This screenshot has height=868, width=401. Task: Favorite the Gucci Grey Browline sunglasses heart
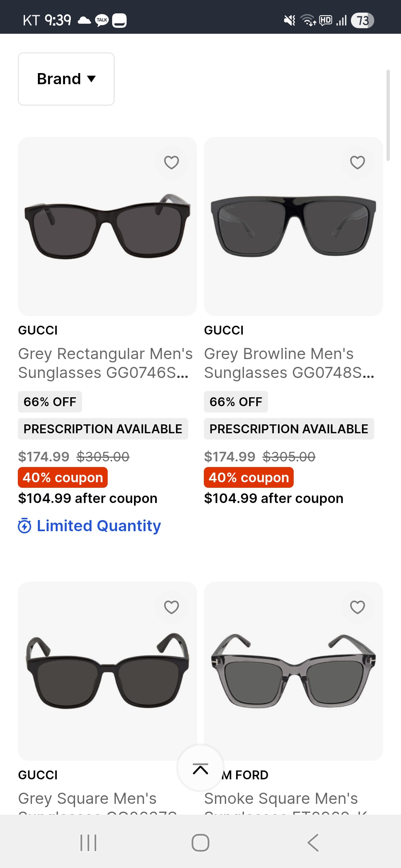(357, 162)
